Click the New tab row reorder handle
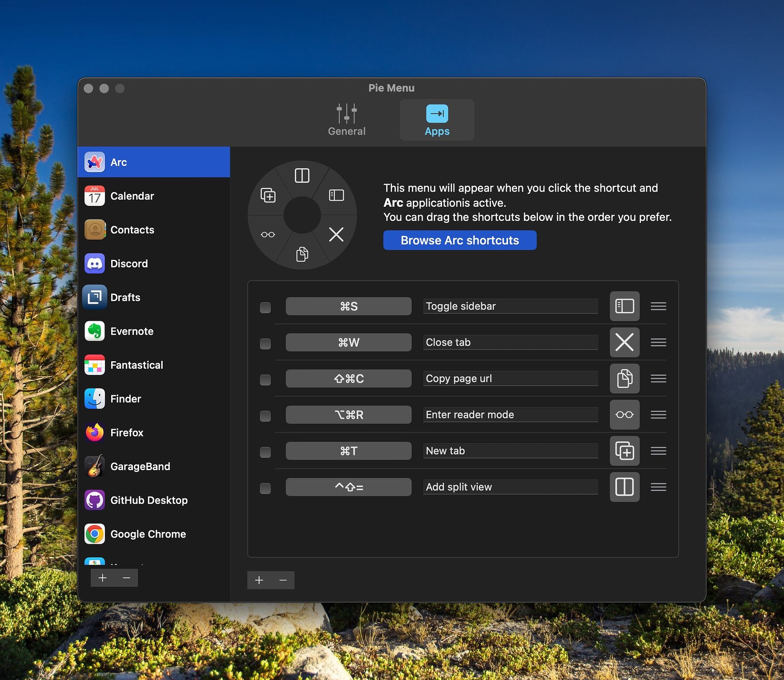The height and width of the screenshot is (680, 784). click(x=658, y=451)
